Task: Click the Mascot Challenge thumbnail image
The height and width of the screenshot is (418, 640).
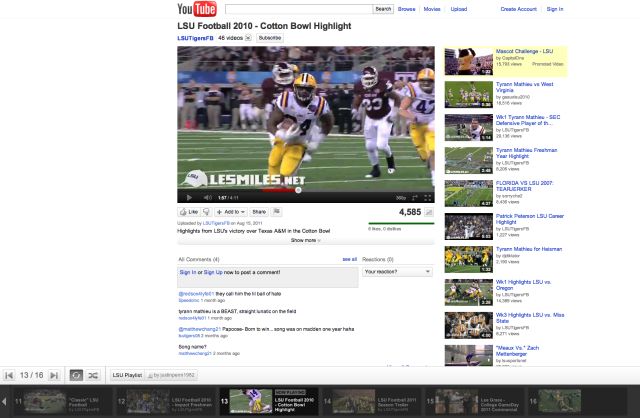Action: click(x=469, y=62)
